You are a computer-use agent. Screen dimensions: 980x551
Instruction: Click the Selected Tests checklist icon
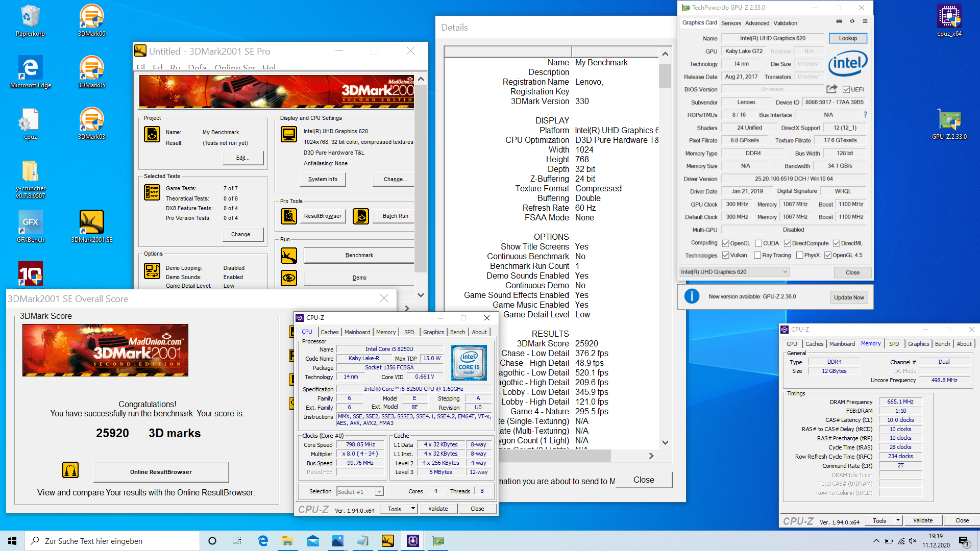pyautogui.click(x=152, y=192)
